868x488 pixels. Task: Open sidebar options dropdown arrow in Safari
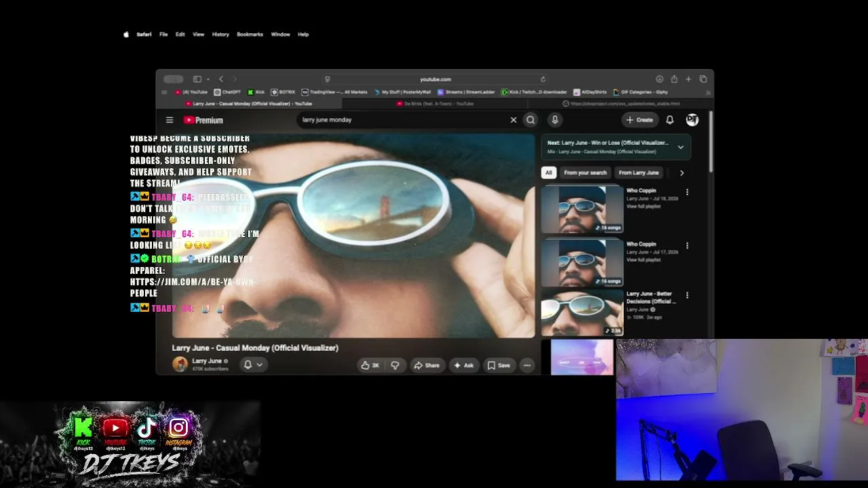tap(208, 79)
